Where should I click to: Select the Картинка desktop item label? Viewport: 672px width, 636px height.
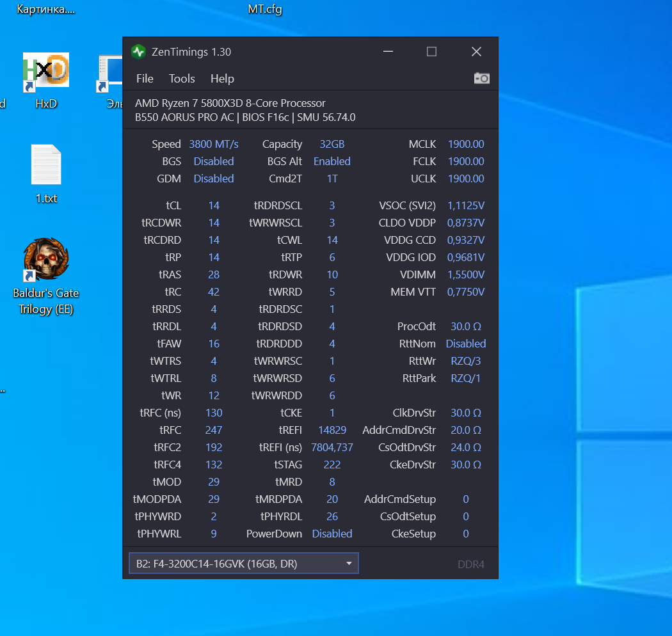pos(46,9)
